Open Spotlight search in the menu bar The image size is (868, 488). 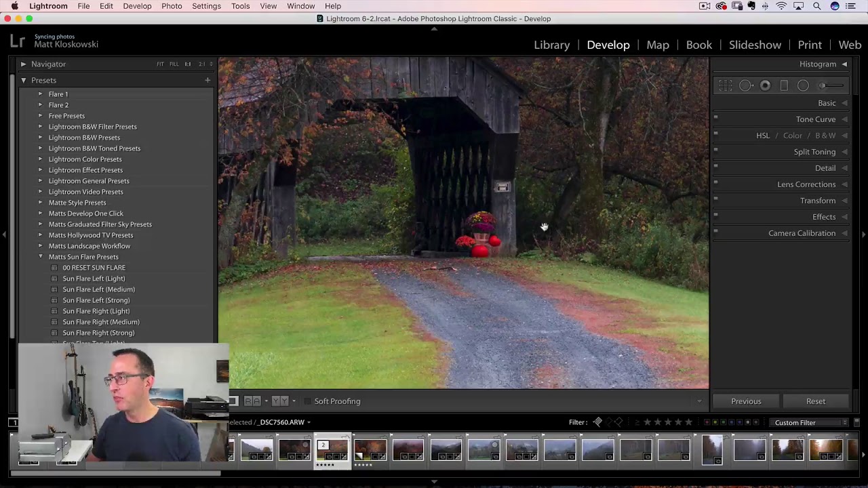coord(816,6)
